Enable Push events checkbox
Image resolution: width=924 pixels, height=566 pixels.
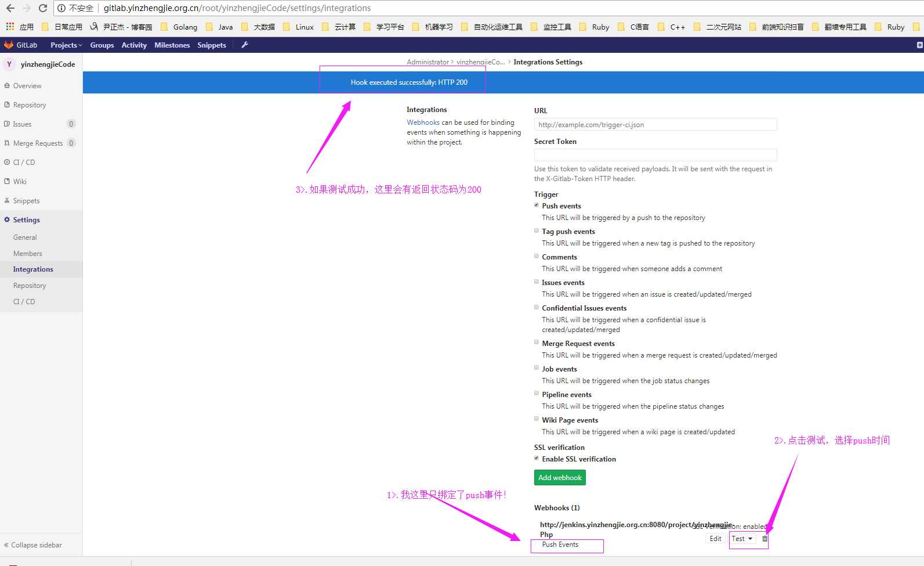click(x=537, y=205)
